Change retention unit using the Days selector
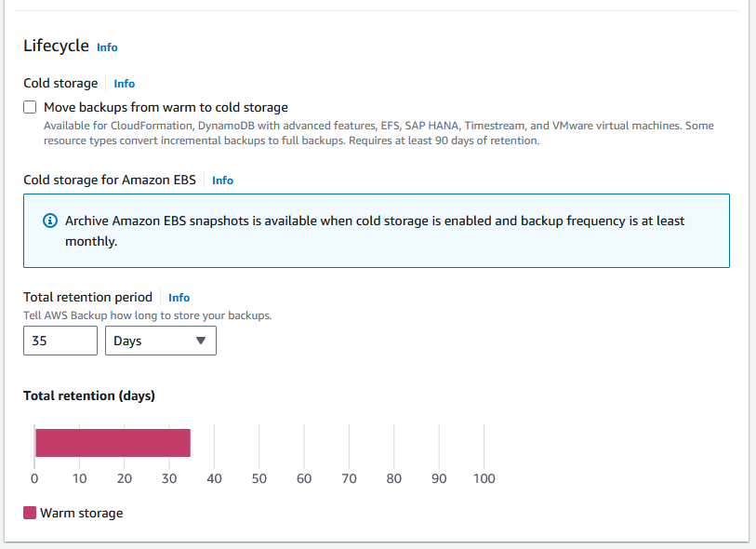Image resolution: width=756 pixels, height=549 pixels. coord(160,341)
